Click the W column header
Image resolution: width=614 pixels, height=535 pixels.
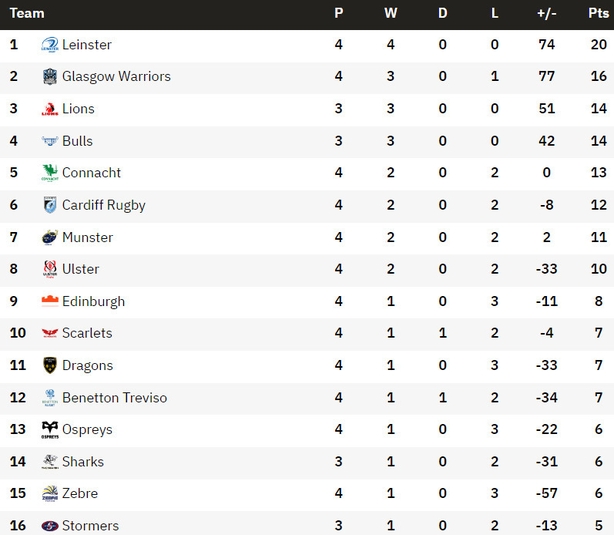coord(390,13)
